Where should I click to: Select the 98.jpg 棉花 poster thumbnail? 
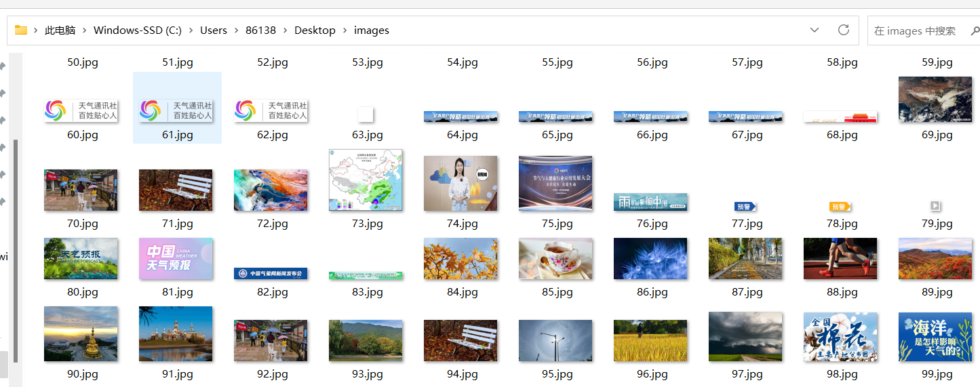[x=840, y=337]
